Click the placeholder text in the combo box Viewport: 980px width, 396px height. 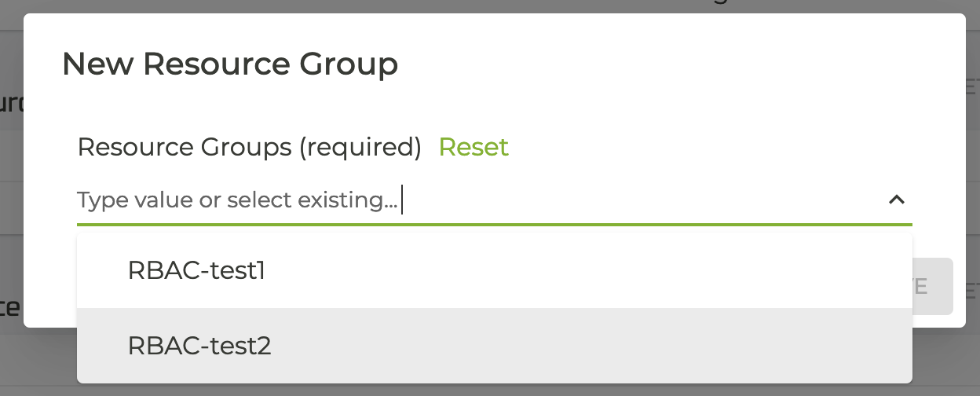tap(237, 200)
